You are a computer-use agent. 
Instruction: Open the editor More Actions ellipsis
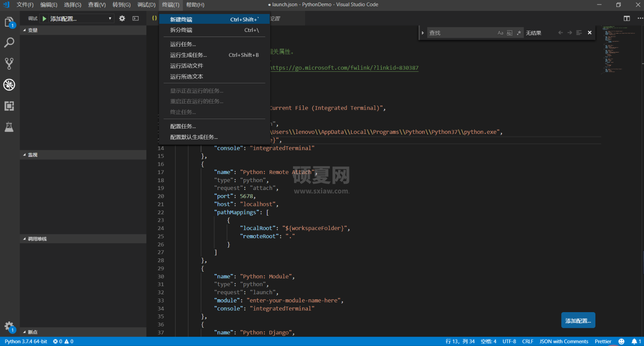[640, 18]
